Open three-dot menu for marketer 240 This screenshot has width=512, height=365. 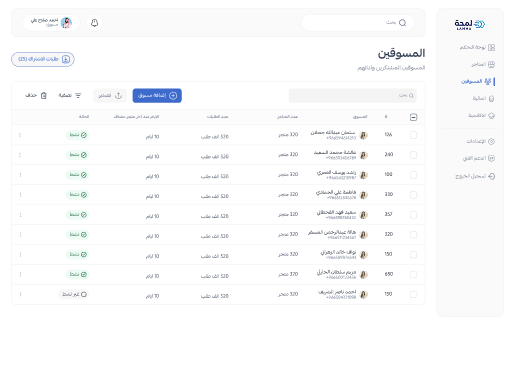[20, 155]
